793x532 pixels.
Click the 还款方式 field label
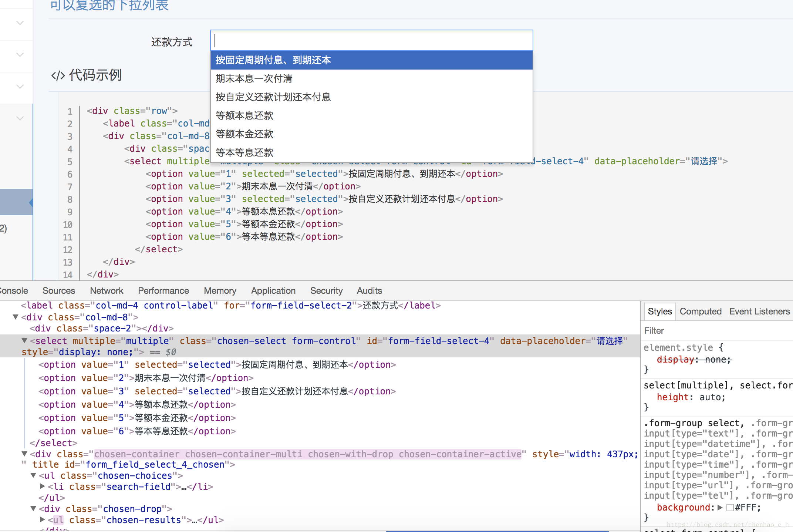tap(172, 42)
